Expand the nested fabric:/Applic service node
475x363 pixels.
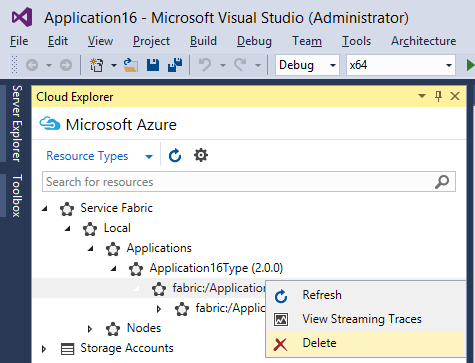[159, 309]
